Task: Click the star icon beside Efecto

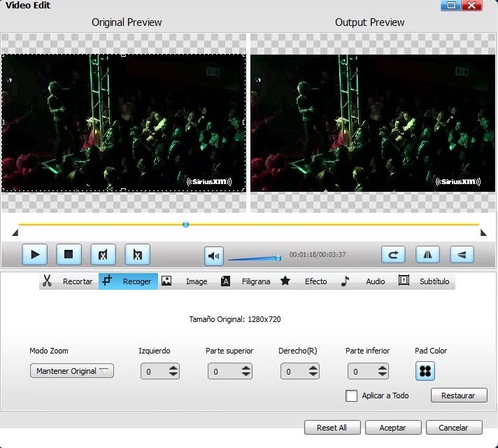Action: (x=285, y=281)
